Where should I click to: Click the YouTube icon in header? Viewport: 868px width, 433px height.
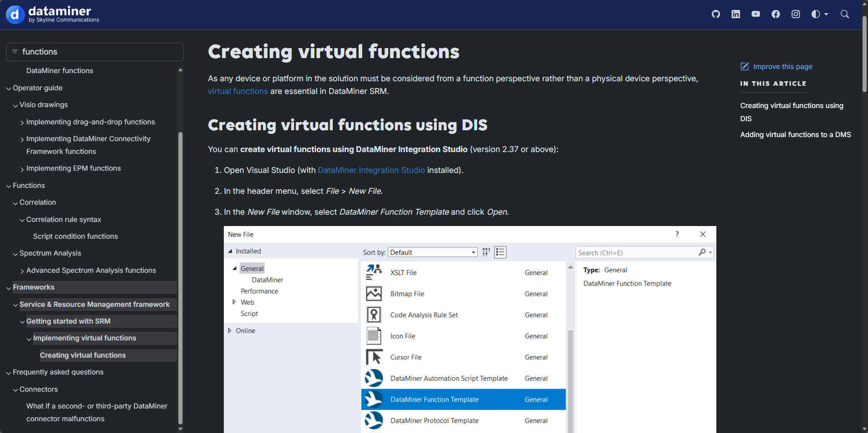tap(755, 14)
